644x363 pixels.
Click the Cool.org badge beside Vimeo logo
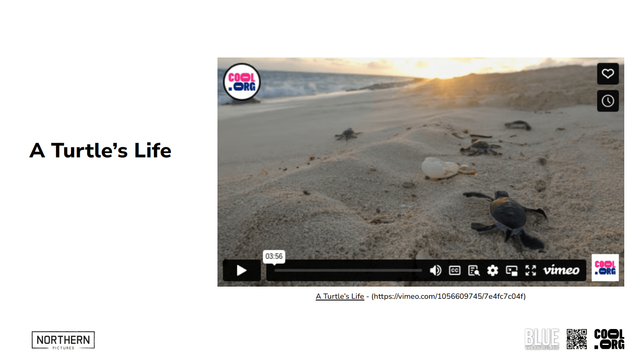click(x=605, y=268)
